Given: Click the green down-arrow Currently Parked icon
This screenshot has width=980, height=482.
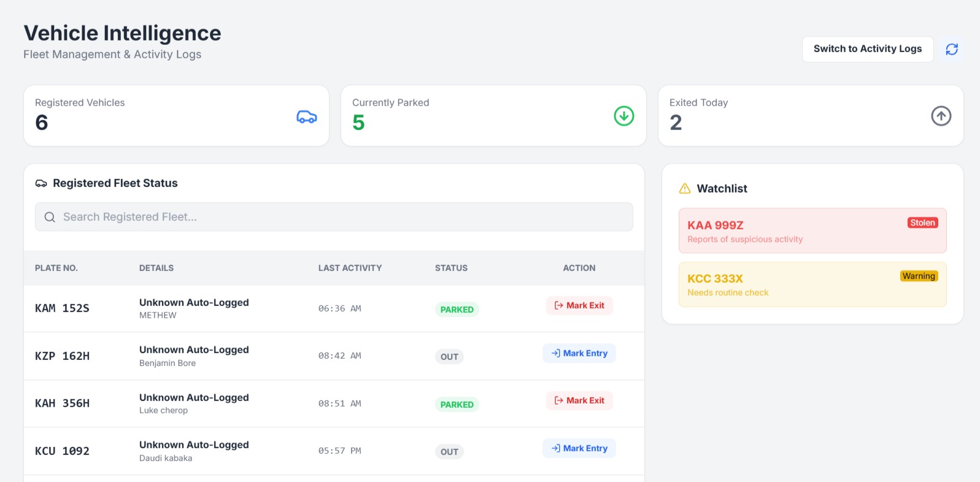Looking at the screenshot, I should (x=623, y=116).
